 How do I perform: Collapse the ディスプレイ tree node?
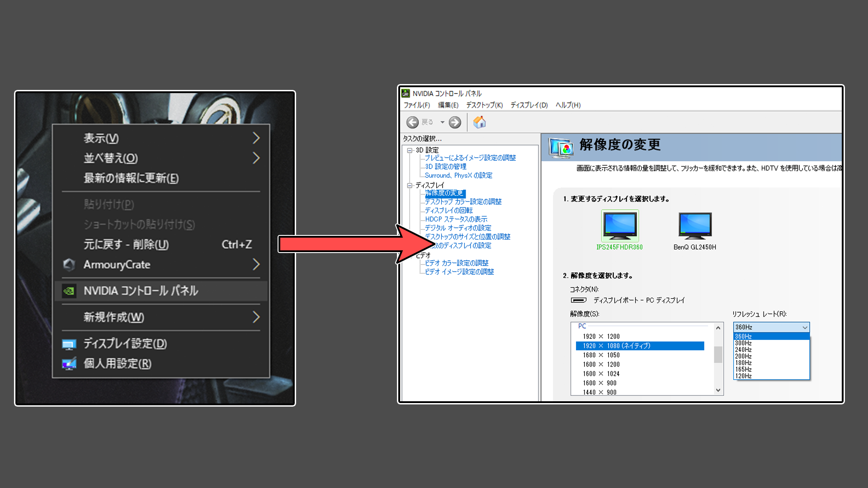pos(410,185)
